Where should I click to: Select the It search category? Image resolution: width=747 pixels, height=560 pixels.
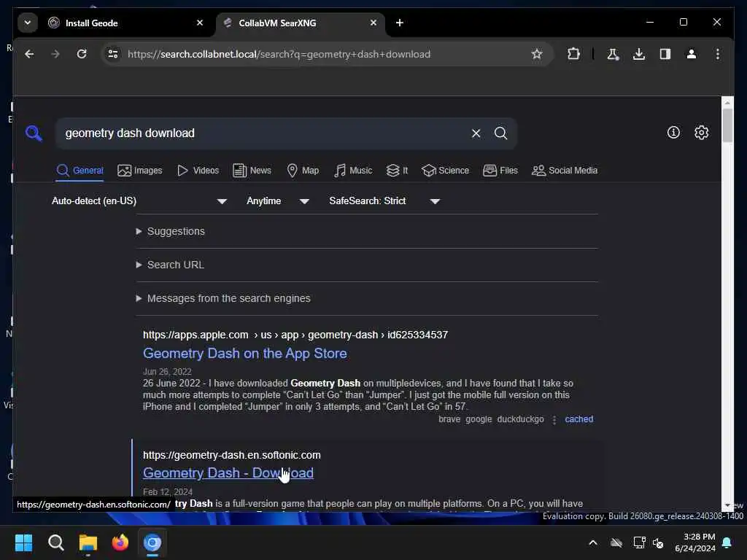pyautogui.click(x=397, y=171)
